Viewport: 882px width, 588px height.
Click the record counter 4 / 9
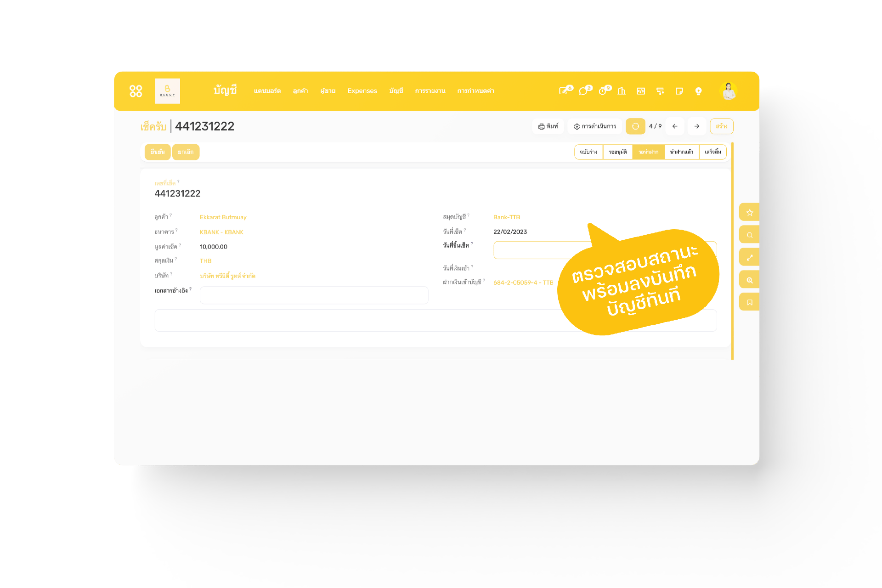655,126
